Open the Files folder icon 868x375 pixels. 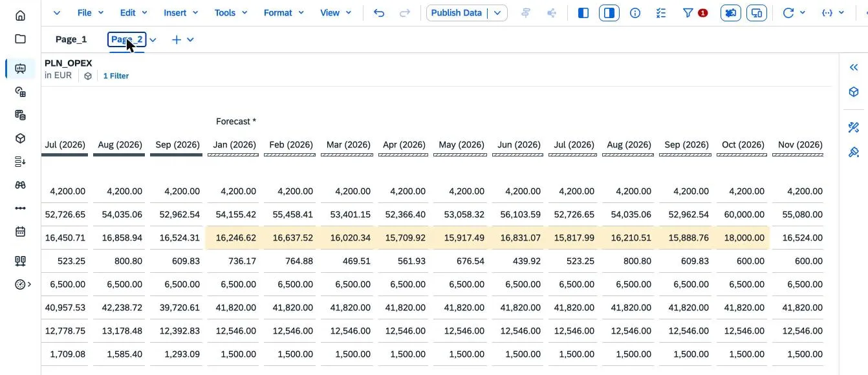pos(20,39)
